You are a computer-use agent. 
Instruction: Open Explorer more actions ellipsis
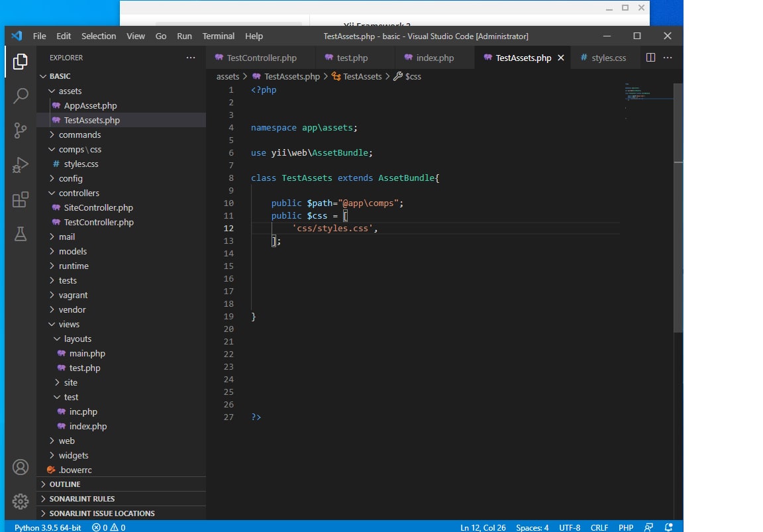pyautogui.click(x=191, y=58)
